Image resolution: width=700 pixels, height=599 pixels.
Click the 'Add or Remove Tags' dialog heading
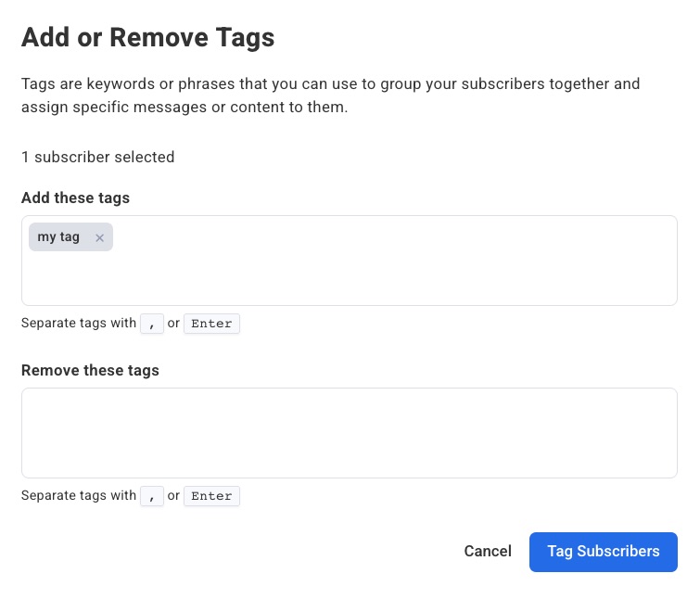point(147,38)
